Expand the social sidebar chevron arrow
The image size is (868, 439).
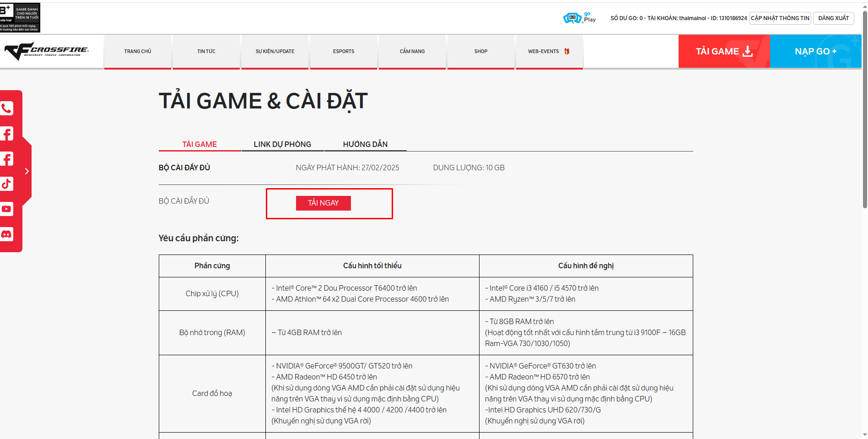pyautogui.click(x=27, y=171)
